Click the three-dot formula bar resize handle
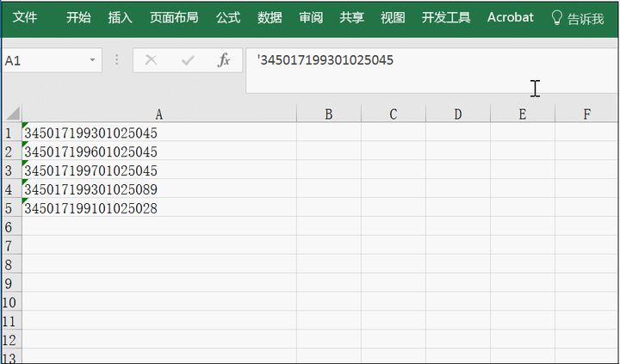Viewport: 620px width, 364px height. click(x=117, y=60)
